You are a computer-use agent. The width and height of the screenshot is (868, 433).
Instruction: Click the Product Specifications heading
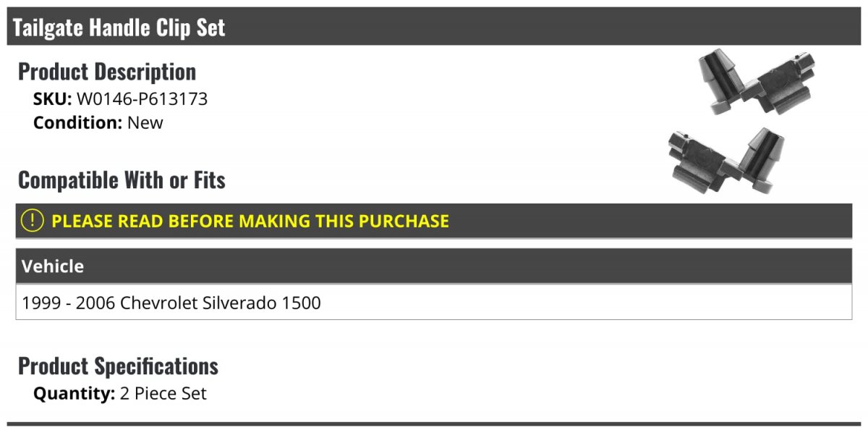(119, 366)
